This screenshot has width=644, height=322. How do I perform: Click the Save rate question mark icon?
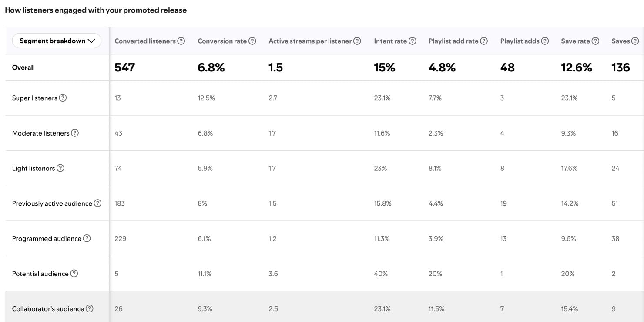point(595,41)
